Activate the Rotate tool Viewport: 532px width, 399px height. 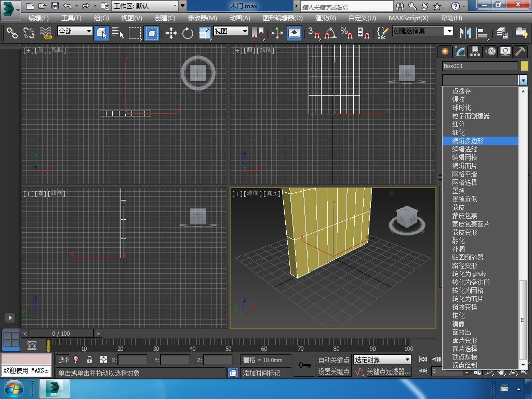pyautogui.click(x=188, y=33)
